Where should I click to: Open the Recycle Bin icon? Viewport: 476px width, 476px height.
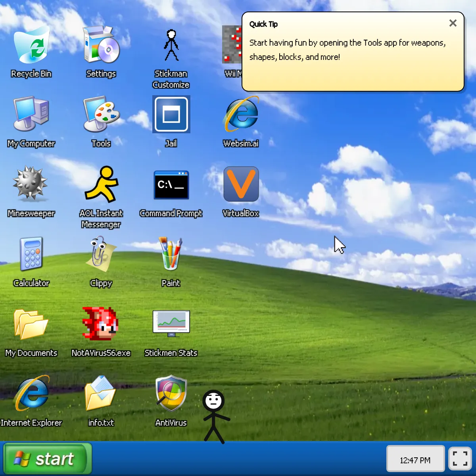[31, 45]
